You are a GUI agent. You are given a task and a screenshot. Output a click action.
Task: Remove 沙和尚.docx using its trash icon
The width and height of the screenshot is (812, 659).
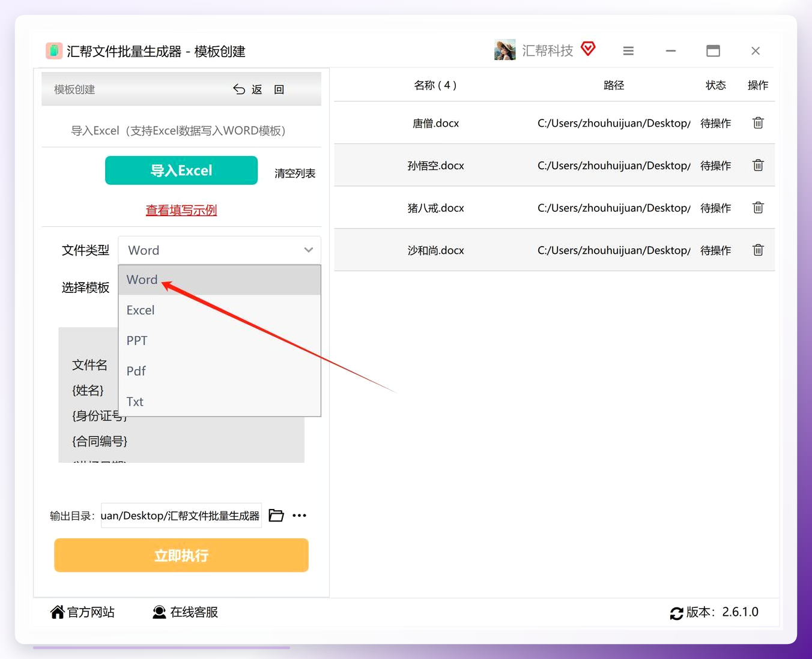(758, 250)
